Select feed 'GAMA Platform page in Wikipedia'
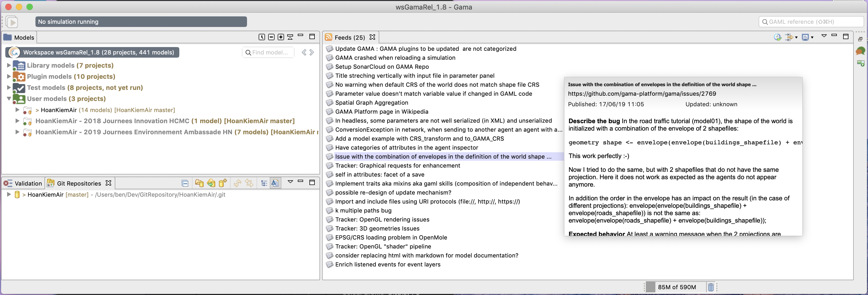This screenshot has height=295, width=868. [x=382, y=112]
